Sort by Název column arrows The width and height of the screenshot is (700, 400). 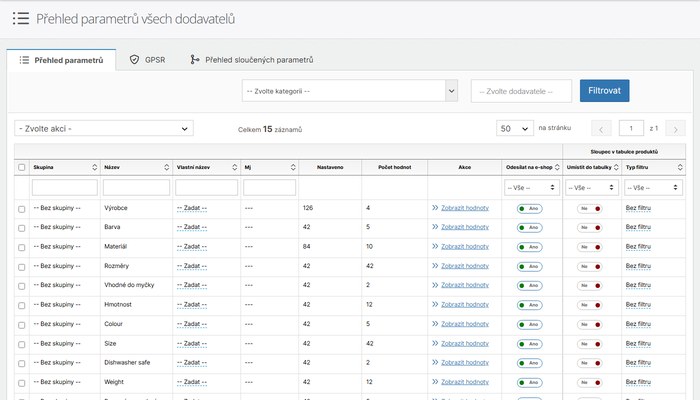click(167, 167)
